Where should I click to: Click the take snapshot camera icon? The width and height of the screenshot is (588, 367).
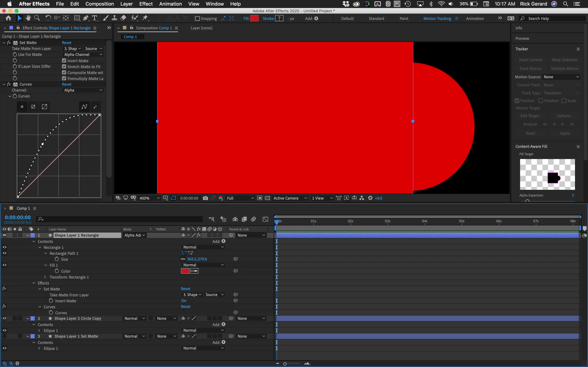[x=205, y=198]
